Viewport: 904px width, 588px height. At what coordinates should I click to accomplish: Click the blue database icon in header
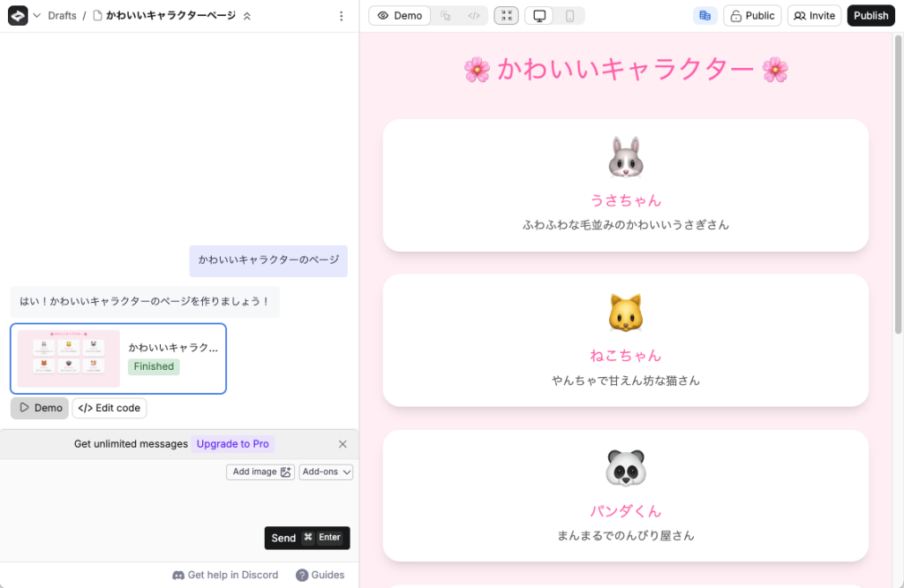[704, 16]
